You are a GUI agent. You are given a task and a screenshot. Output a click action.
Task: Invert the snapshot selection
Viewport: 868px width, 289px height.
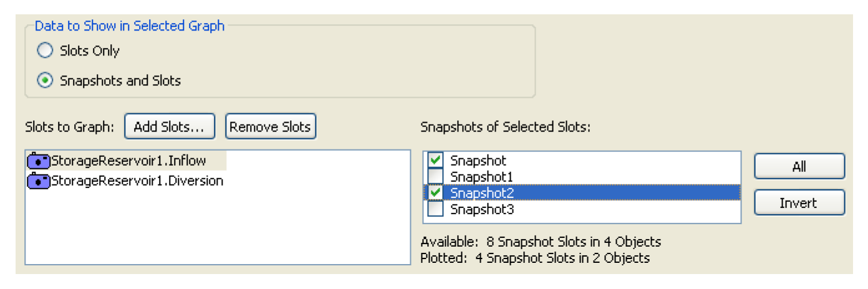799,203
